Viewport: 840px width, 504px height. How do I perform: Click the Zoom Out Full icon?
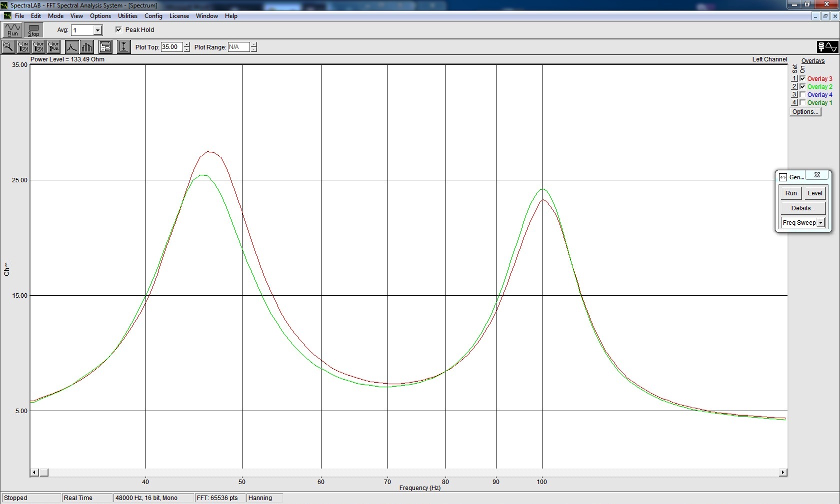(x=53, y=47)
